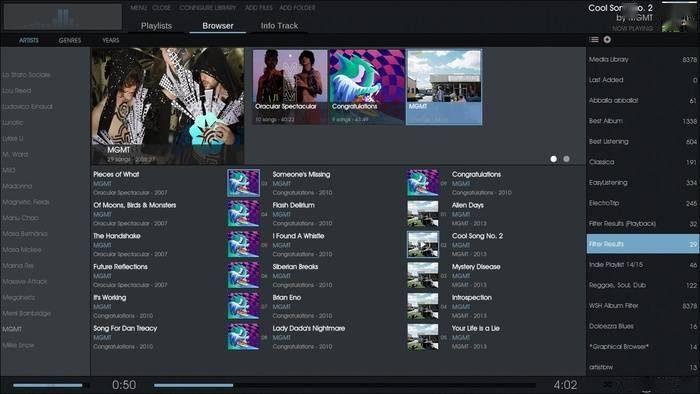Select the first album page dot
This screenshot has width=700, height=394.
coord(554,159)
